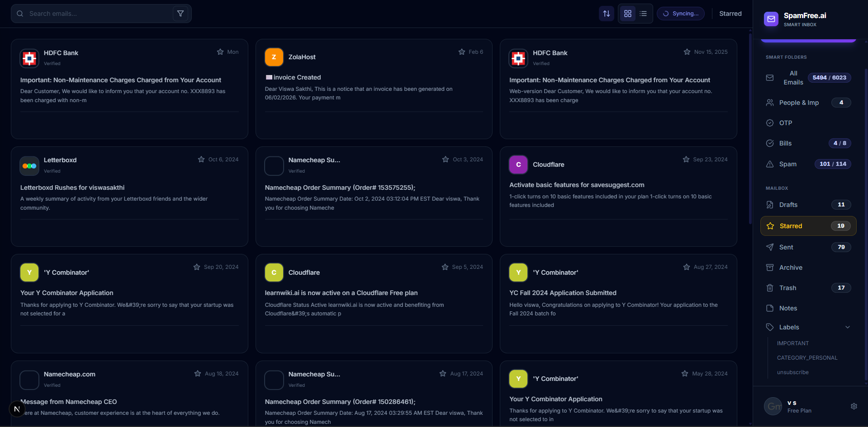Collapse the Labels section chevron
This screenshot has width=868, height=427.
[x=847, y=327]
